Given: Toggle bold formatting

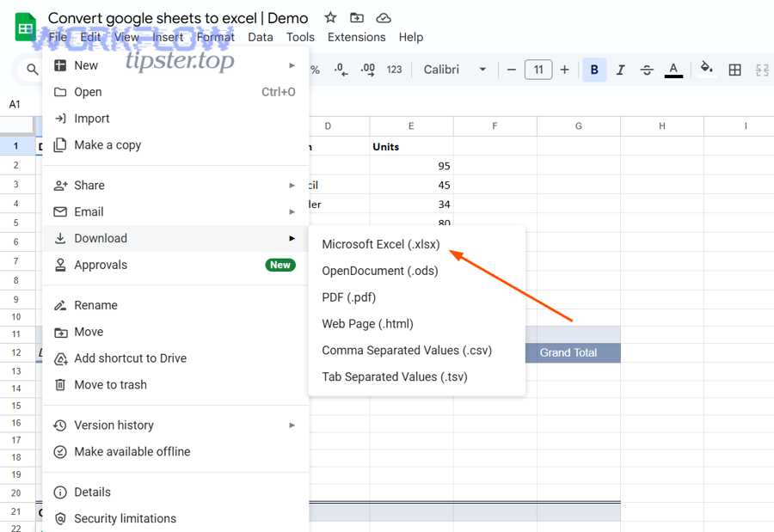Looking at the screenshot, I should pos(594,70).
